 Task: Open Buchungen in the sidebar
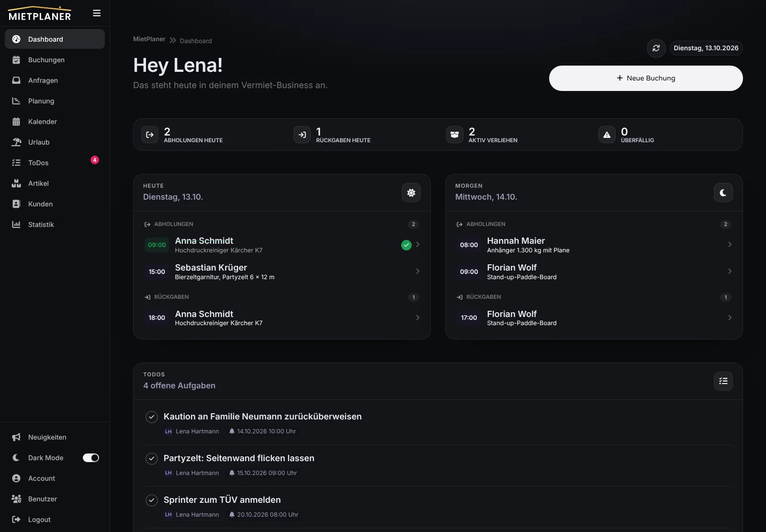55,60
